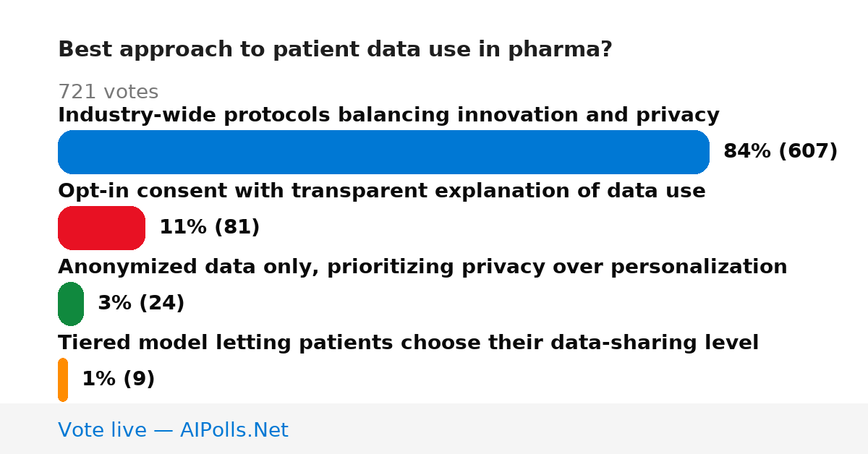Click the blue 84% result bar
The height and width of the screenshot is (454, 868).
[383, 152]
